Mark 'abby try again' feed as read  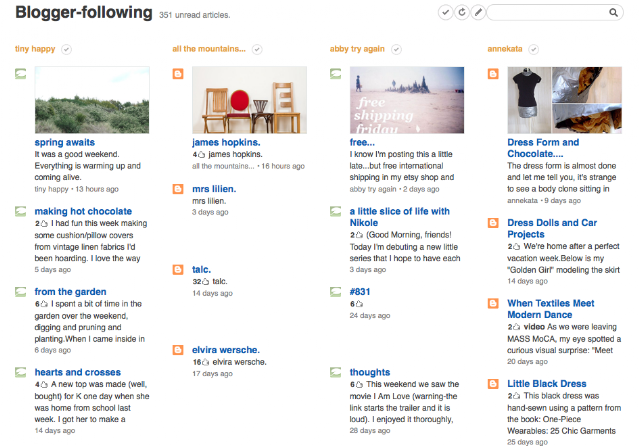[396, 49]
